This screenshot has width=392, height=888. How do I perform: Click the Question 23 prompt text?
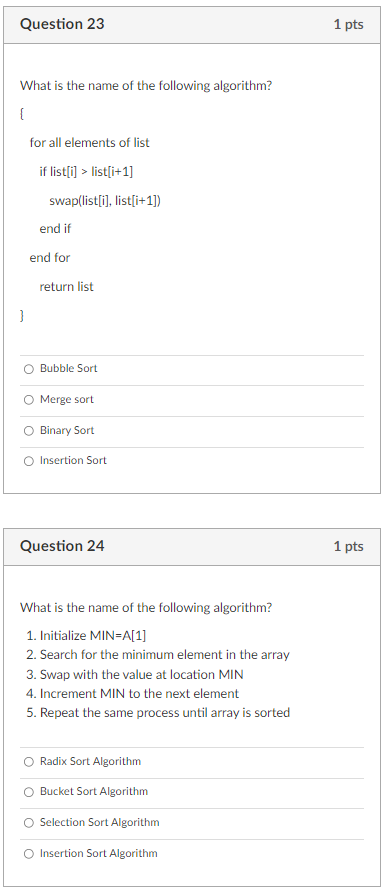pos(146,86)
